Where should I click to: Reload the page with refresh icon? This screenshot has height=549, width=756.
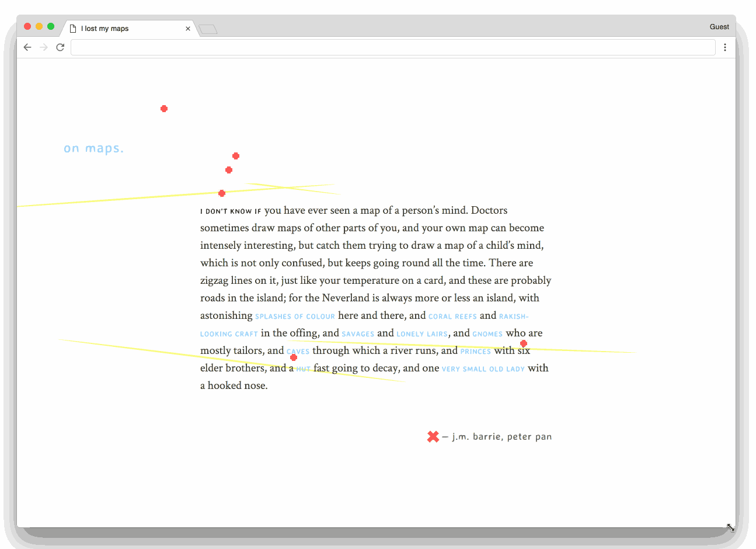click(x=60, y=47)
